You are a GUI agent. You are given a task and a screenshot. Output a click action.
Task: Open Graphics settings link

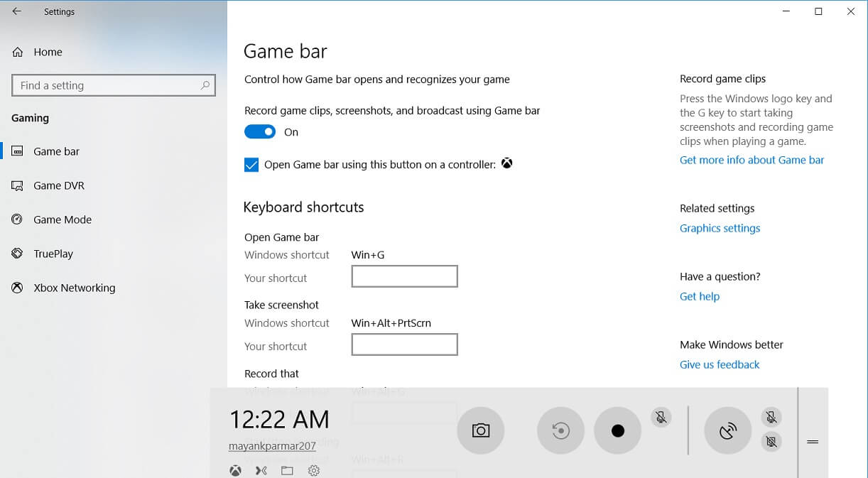pos(720,228)
